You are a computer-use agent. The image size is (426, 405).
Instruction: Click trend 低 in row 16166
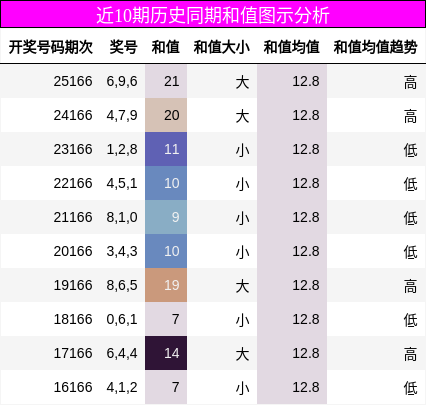click(x=410, y=388)
